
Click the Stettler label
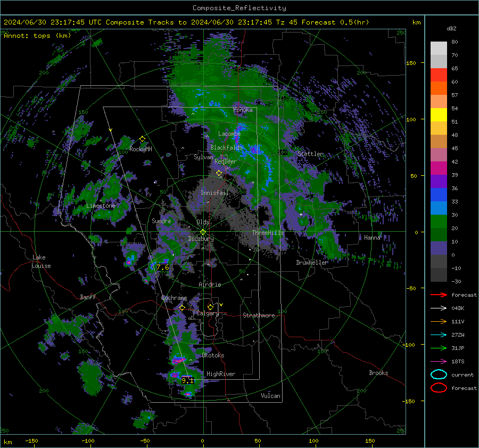click(310, 154)
